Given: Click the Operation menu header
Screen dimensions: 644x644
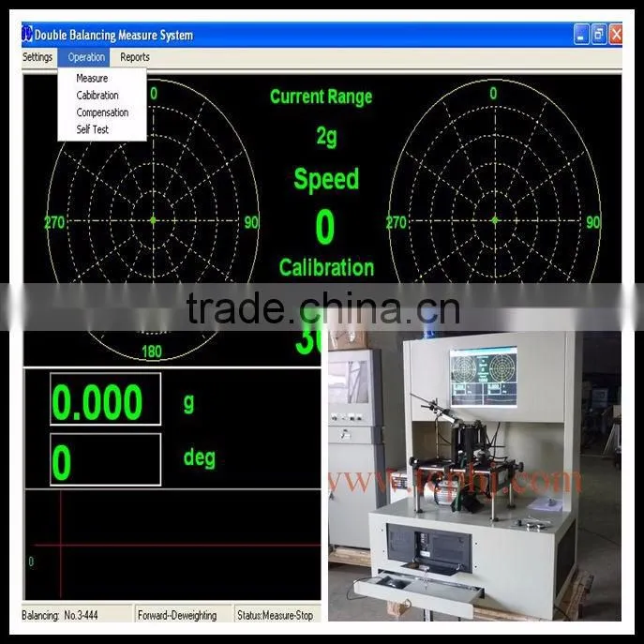Looking at the screenshot, I should click(86, 57).
